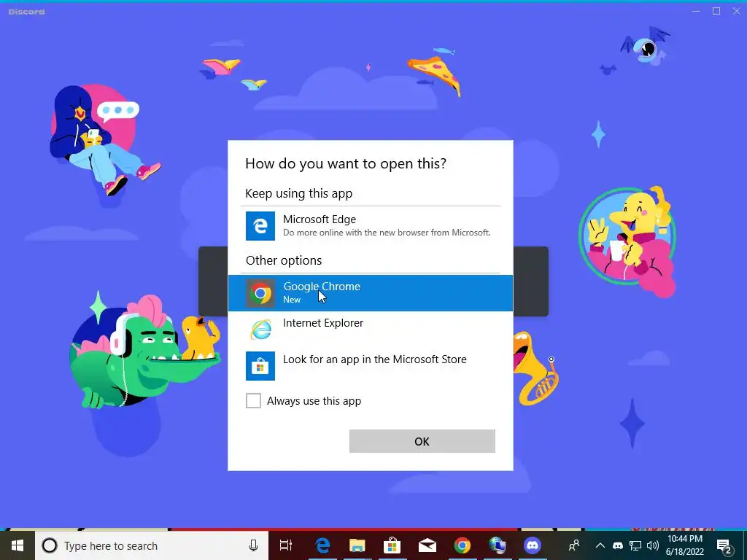Screen dimensions: 747x560
Task: Open network status from the system tray
Action: (x=635, y=545)
